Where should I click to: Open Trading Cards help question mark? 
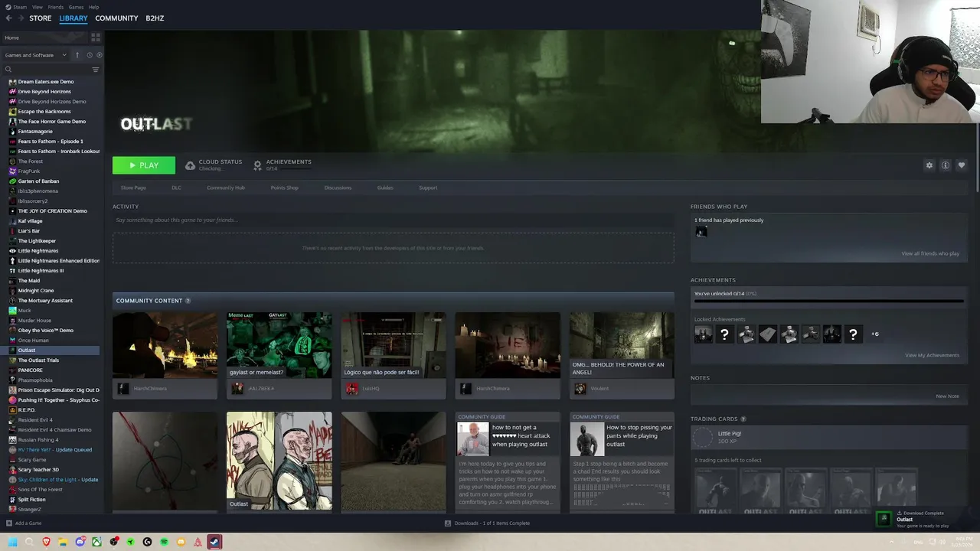coord(743,419)
